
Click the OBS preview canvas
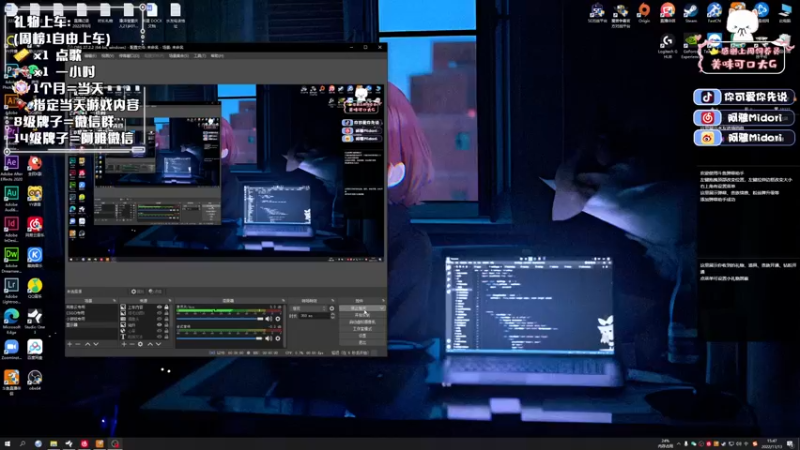[227, 173]
